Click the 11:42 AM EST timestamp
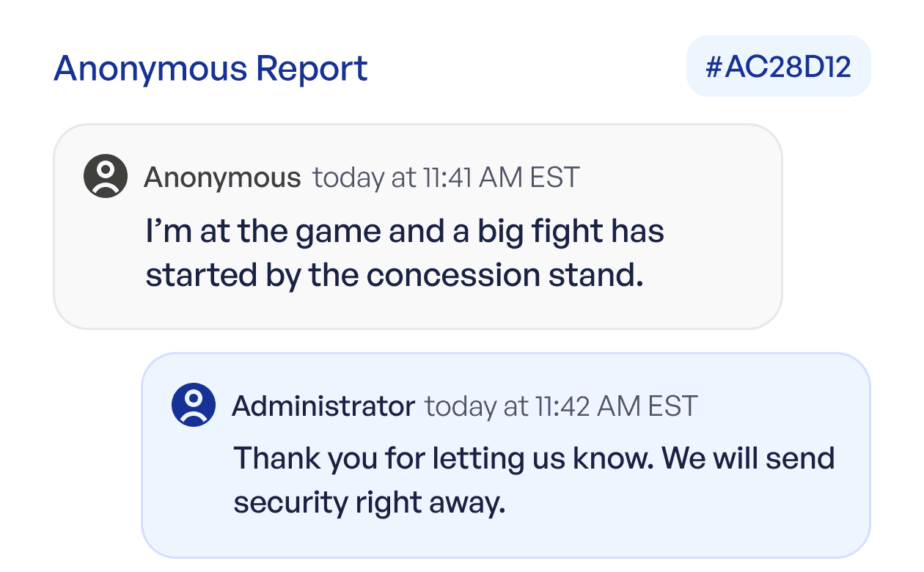The image size is (924, 572). [619, 406]
